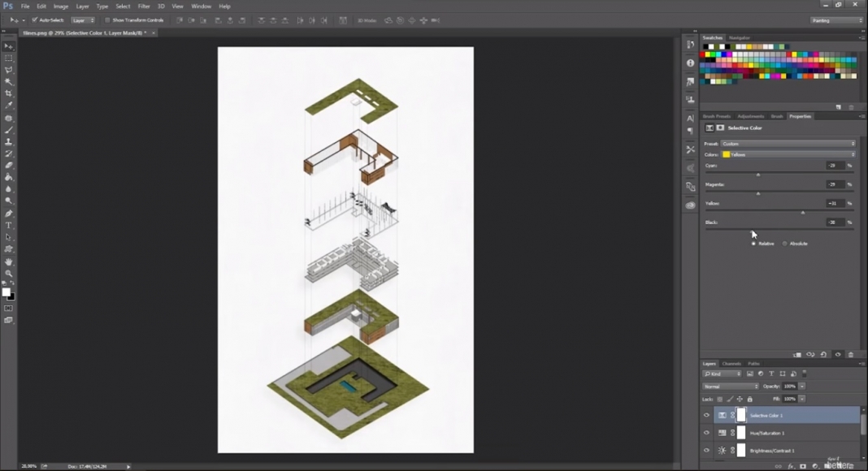The image size is (868, 471).
Task: Activate the Zoom tool
Action: 9,272
